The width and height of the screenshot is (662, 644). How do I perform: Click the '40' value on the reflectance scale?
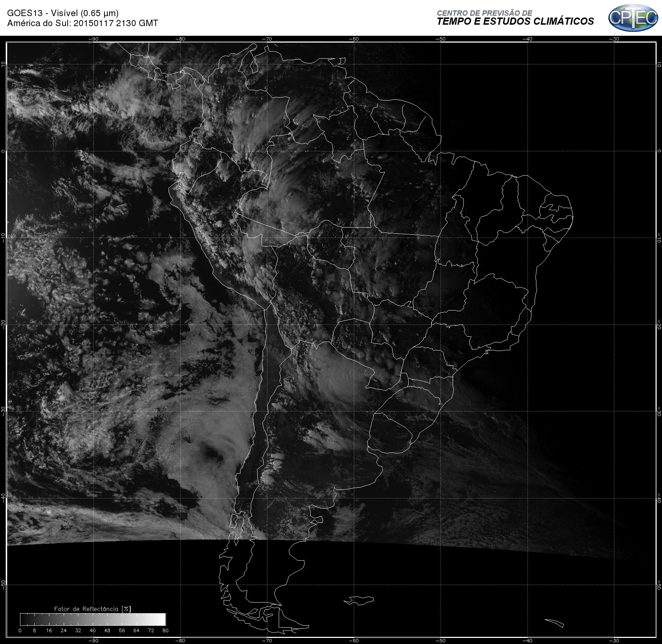(x=93, y=630)
